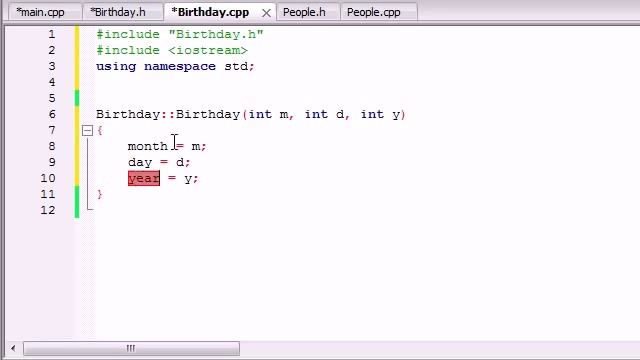Click the "Birthday.h" include string on line 1

click(216, 34)
